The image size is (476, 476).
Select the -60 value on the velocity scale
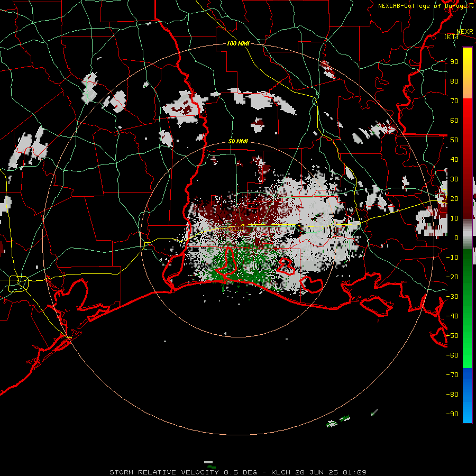coord(452,355)
